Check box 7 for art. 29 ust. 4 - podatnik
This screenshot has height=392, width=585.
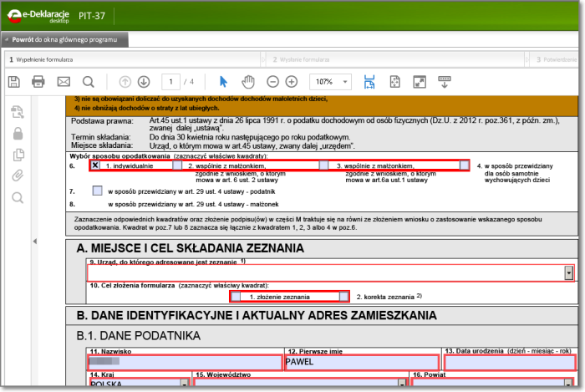97,191
